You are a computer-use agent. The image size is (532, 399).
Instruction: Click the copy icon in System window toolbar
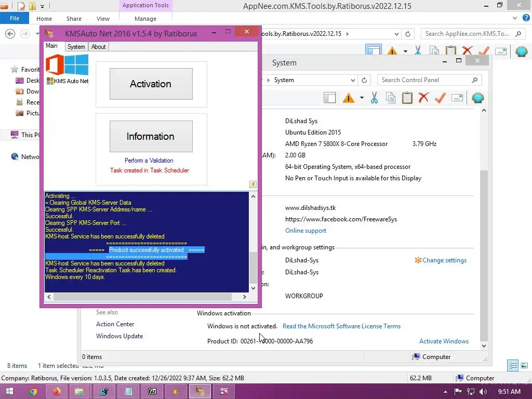391,98
